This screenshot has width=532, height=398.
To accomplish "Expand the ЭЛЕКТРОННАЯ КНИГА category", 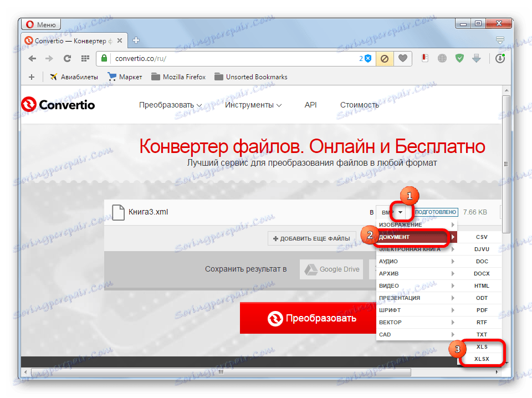I will click(x=417, y=249).
